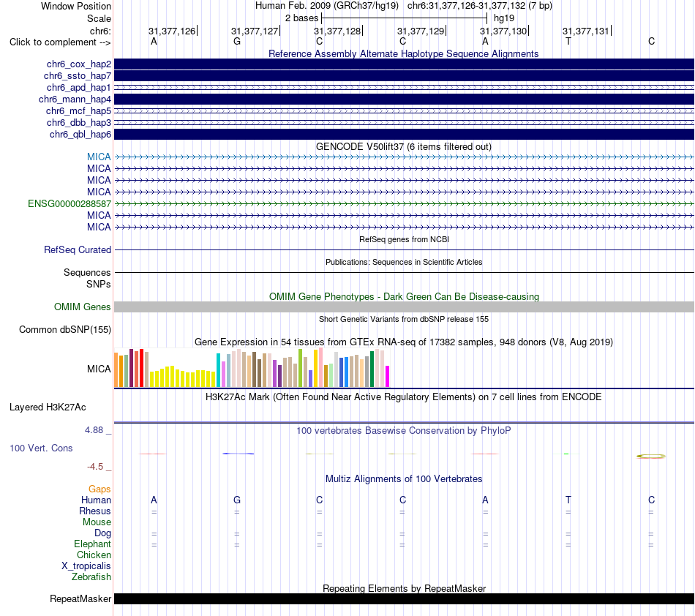Click the Gaps label in Multiz track
Image resolution: width=695 pixels, height=616 pixels.
point(99,489)
